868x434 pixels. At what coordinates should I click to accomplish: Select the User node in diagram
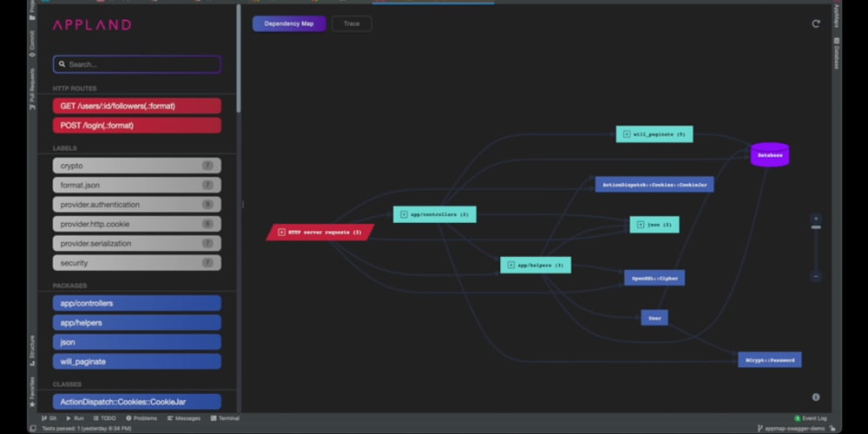[x=654, y=318]
